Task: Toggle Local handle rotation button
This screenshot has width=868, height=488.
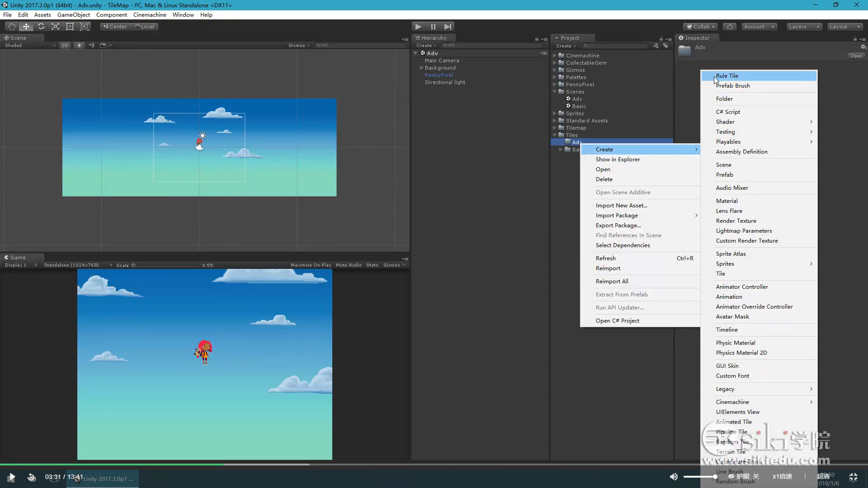Action: pyautogui.click(x=145, y=27)
